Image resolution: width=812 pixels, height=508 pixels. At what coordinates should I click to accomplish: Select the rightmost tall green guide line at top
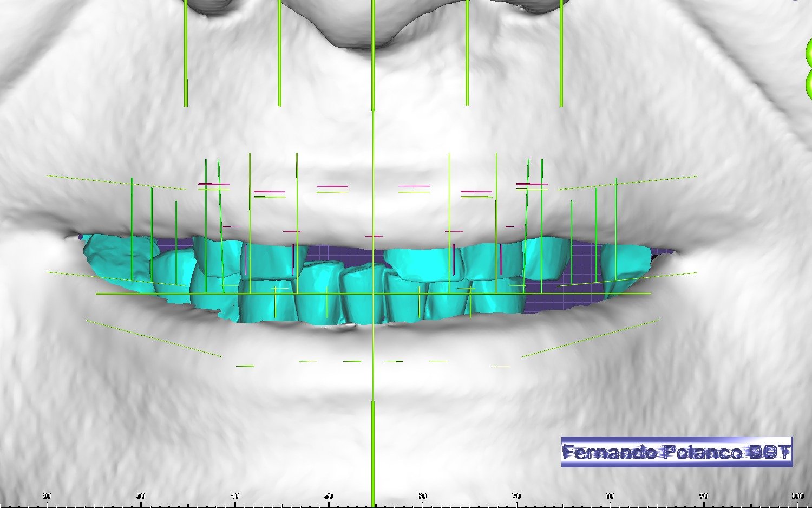[x=561, y=54]
